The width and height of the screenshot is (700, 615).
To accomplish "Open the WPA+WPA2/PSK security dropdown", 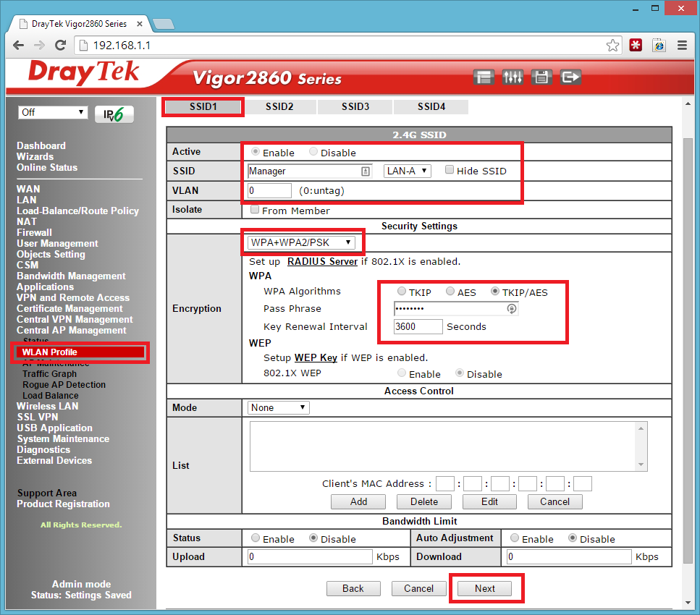I will tap(301, 243).
